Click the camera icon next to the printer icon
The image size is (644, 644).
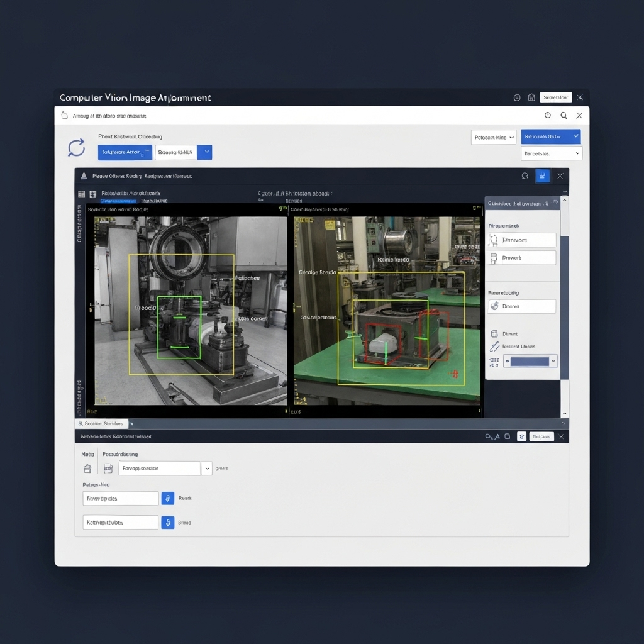coord(107,468)
